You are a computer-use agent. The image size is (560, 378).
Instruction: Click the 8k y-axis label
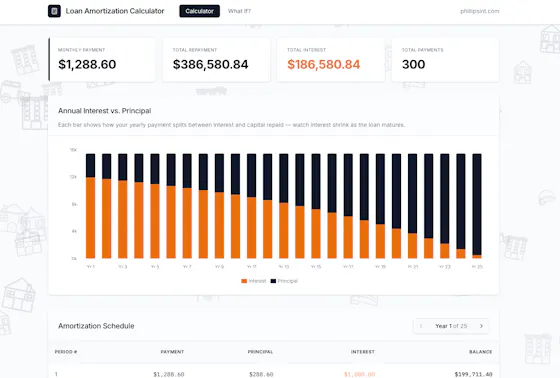coord(74,204)
